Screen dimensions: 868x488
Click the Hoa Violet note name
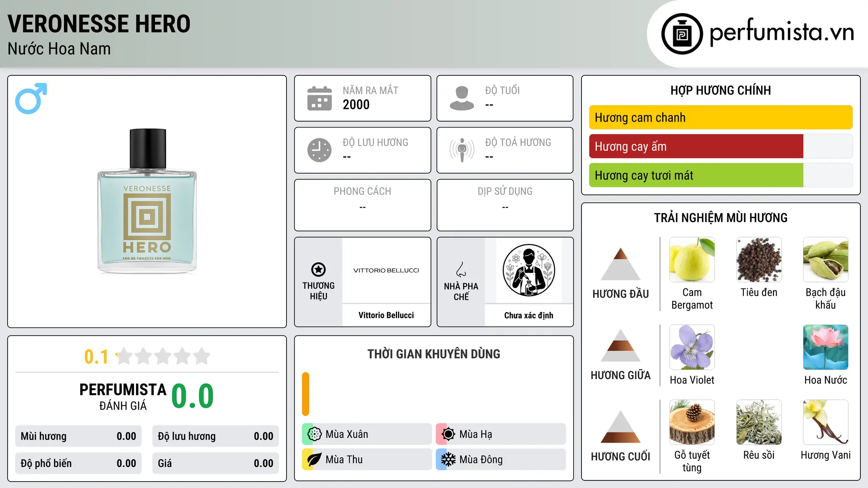(692, 380)
